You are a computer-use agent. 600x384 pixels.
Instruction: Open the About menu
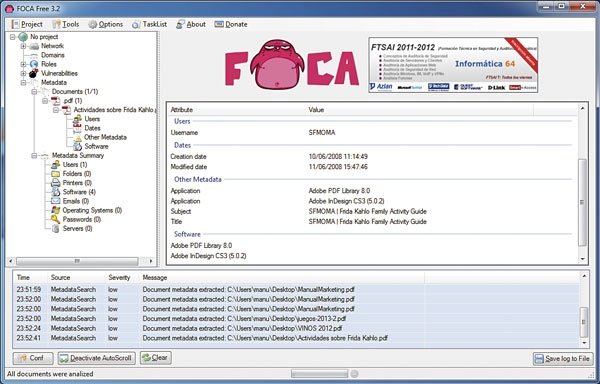click(191, 24)
